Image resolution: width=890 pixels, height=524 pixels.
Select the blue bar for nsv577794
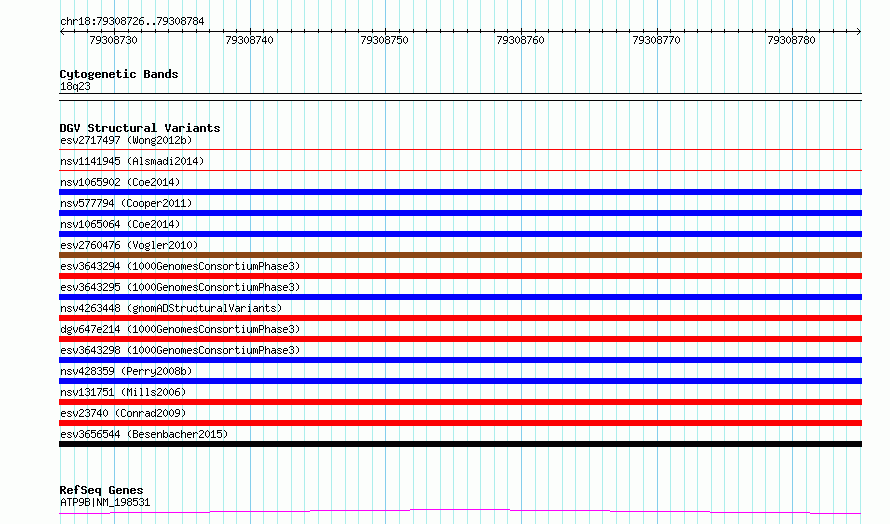[460, 213]
